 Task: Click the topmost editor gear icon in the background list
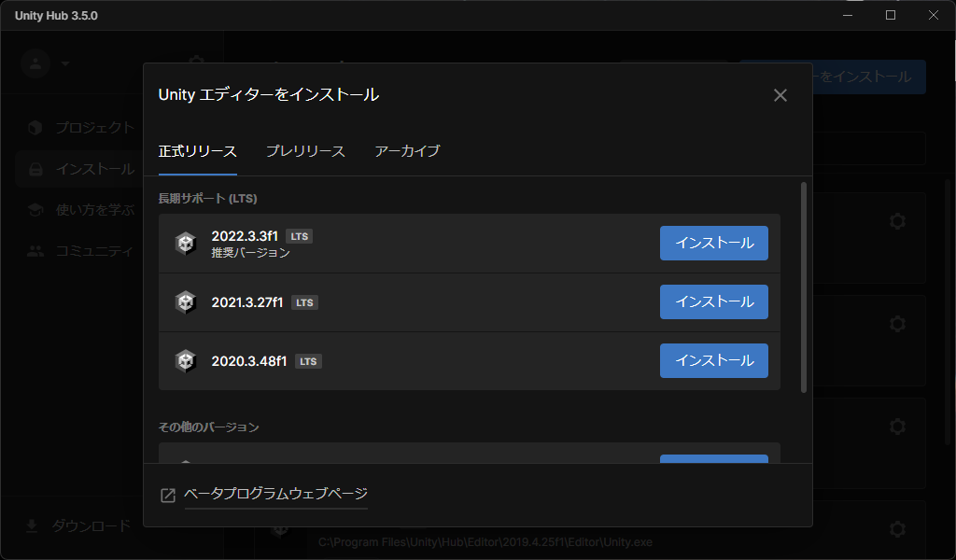click(897, 220)
